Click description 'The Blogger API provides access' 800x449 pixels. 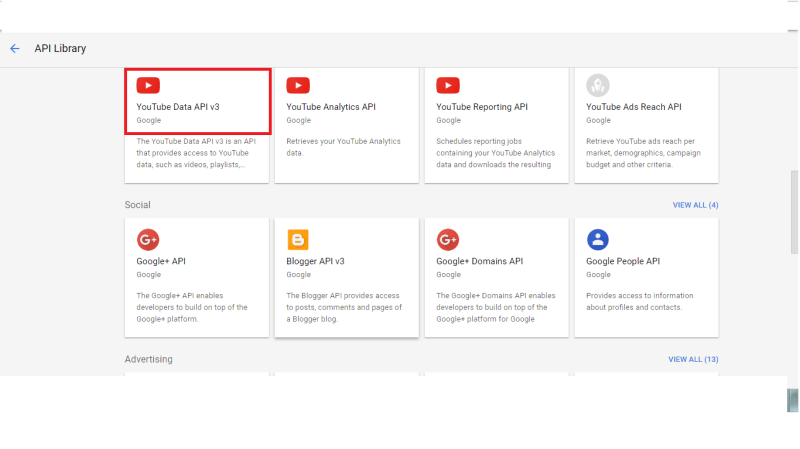(344, 307)
